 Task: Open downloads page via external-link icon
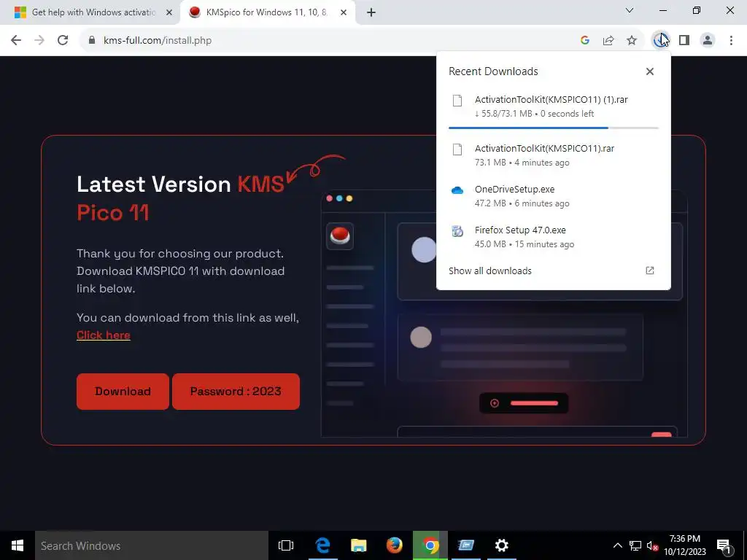[650, 271]
